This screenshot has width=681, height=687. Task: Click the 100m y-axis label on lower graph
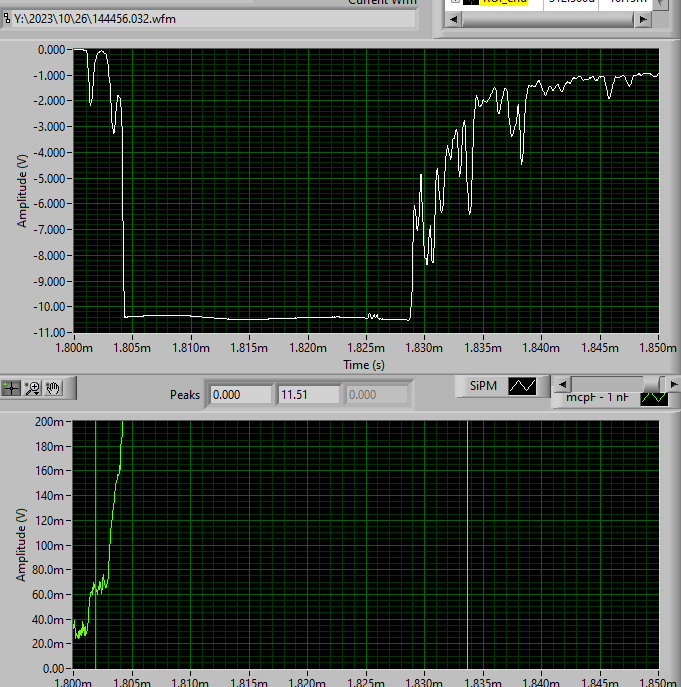[x=49, y=545]
